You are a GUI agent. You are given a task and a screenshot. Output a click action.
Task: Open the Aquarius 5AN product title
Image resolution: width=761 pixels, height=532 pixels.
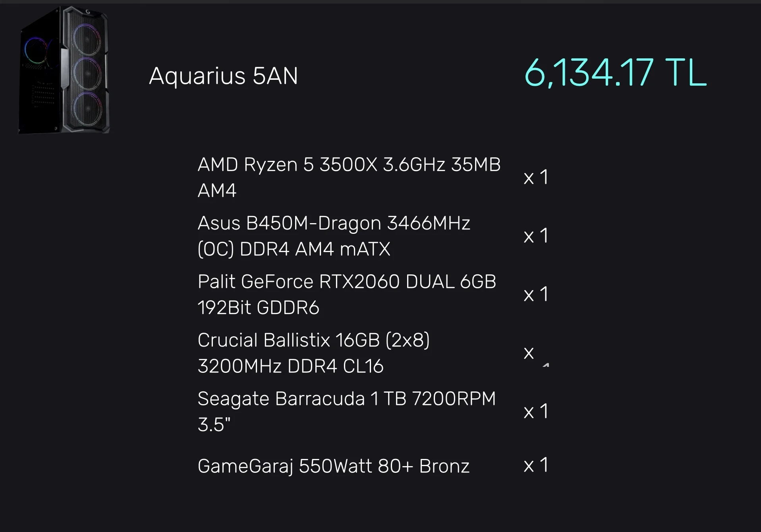223,75
